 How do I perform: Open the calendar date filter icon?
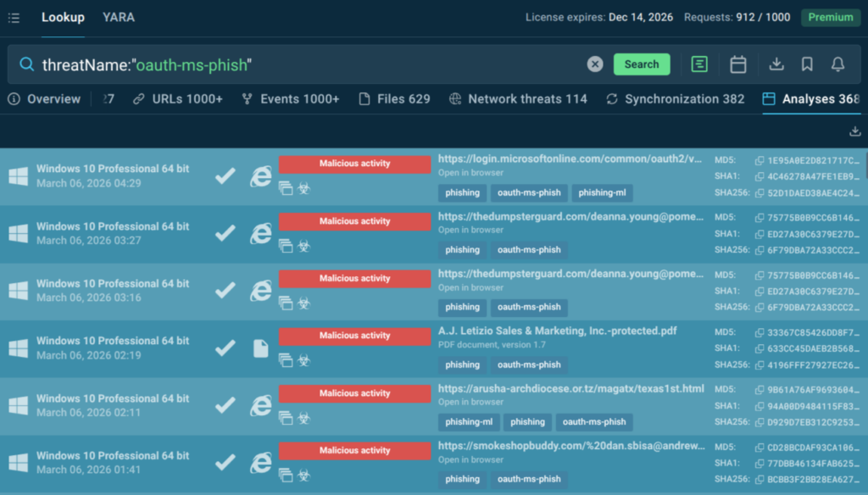point(737,64)
